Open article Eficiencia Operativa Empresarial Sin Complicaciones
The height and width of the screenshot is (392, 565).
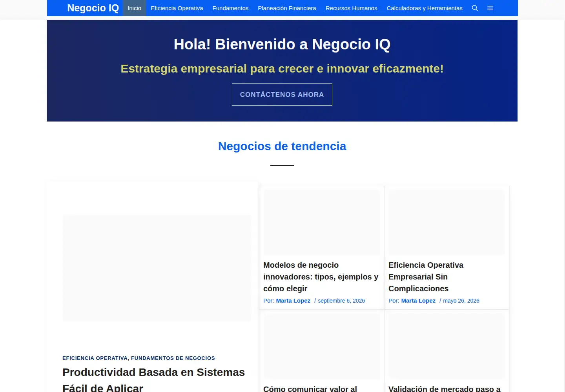point(426,277)
